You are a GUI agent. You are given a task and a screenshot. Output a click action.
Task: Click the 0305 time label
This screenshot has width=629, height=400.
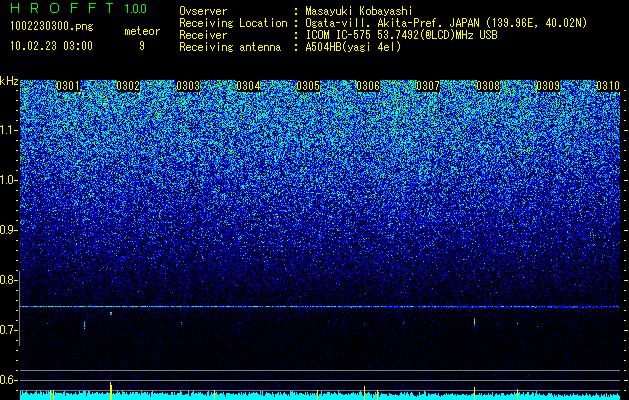308,86
